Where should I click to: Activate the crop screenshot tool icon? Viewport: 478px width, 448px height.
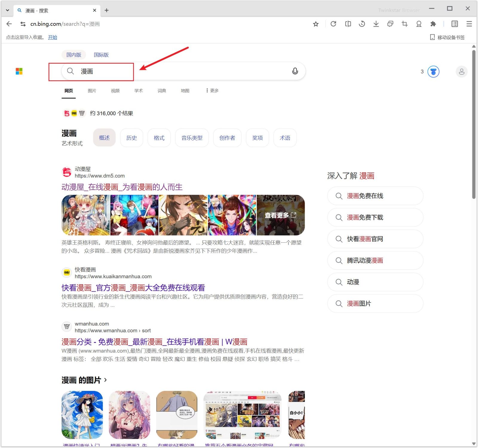(x=405, y=24)
